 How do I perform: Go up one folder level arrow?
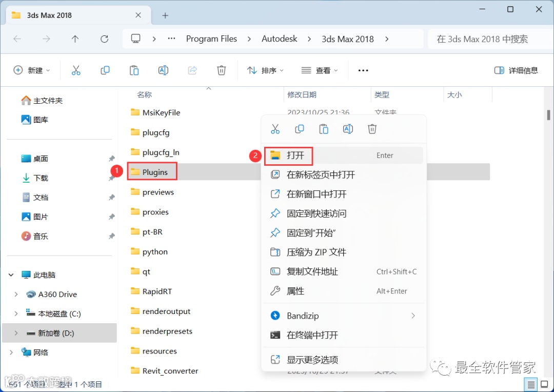(x=75, y=39)
